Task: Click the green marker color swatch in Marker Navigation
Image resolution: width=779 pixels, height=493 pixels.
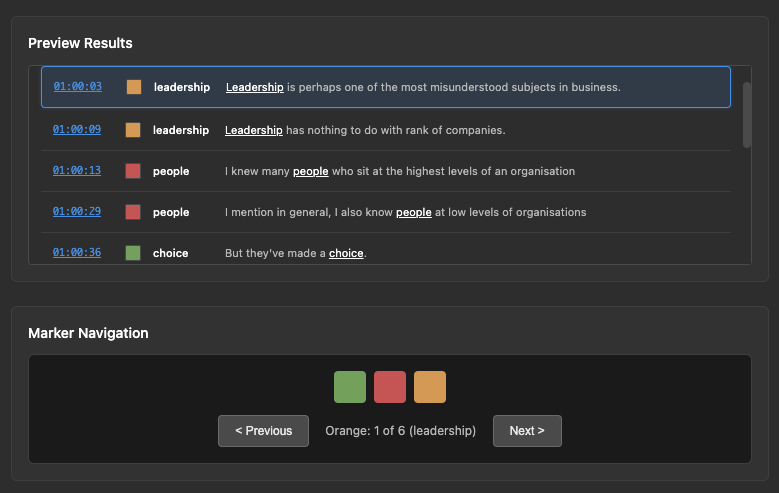Action: point(350,387)
